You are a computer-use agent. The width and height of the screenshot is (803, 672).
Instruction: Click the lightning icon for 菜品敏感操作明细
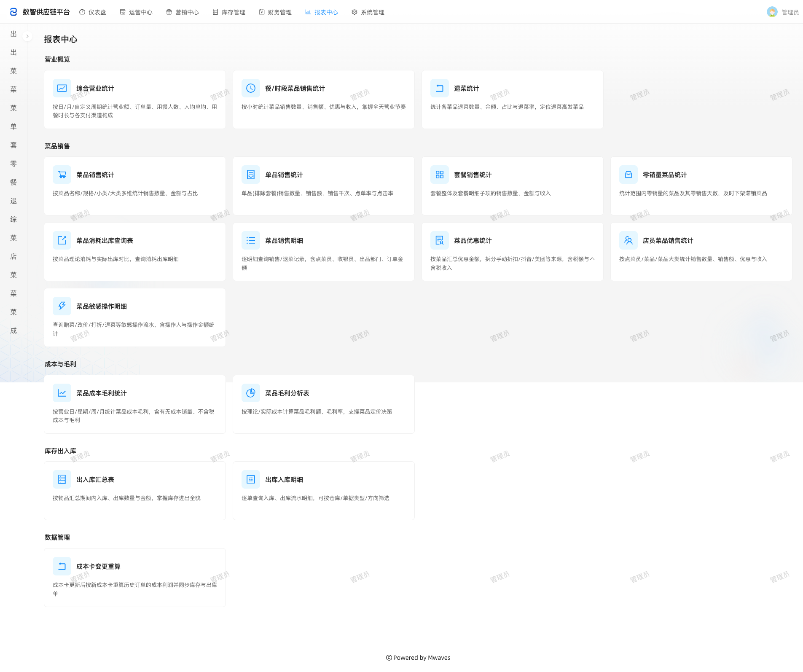point(62,306)
